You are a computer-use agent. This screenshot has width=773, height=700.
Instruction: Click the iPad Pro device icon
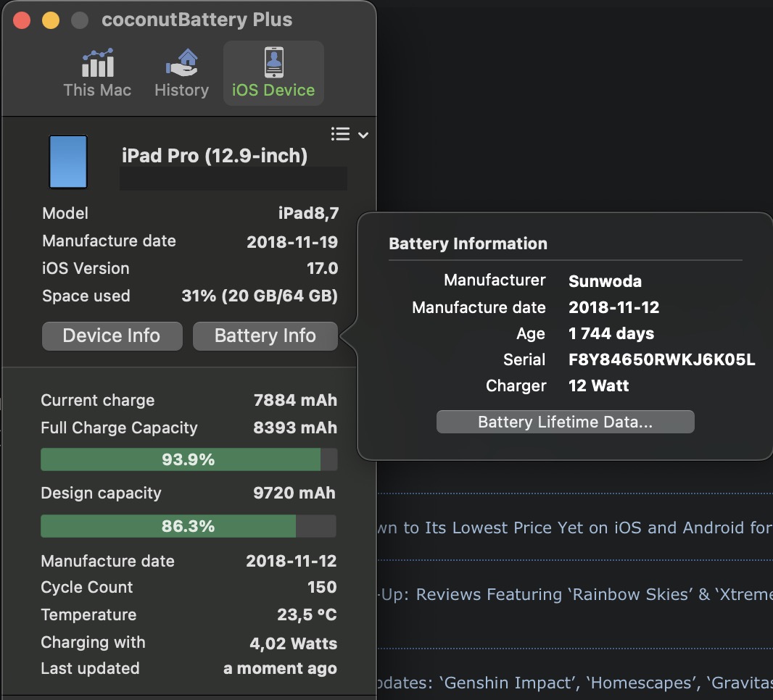[x=68, y=162]
